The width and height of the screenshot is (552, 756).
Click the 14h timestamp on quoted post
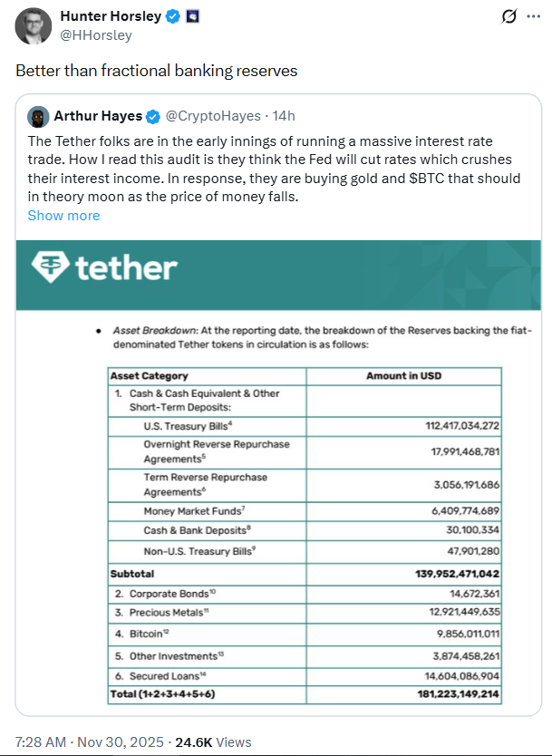(283, 116)
